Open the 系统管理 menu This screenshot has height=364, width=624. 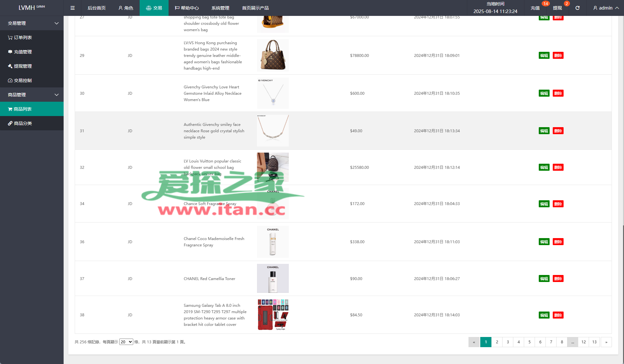220,8
